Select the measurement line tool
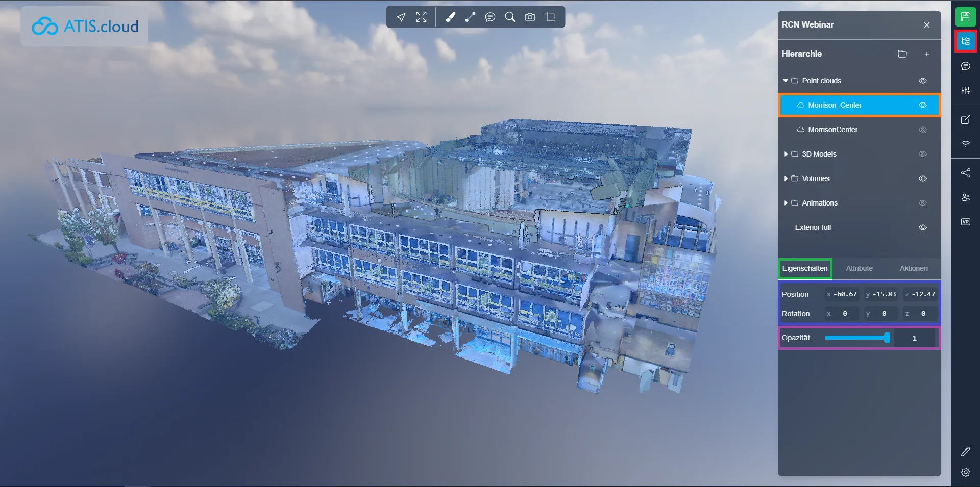This screenshot has width=980, height=487. tap(470, 17)
